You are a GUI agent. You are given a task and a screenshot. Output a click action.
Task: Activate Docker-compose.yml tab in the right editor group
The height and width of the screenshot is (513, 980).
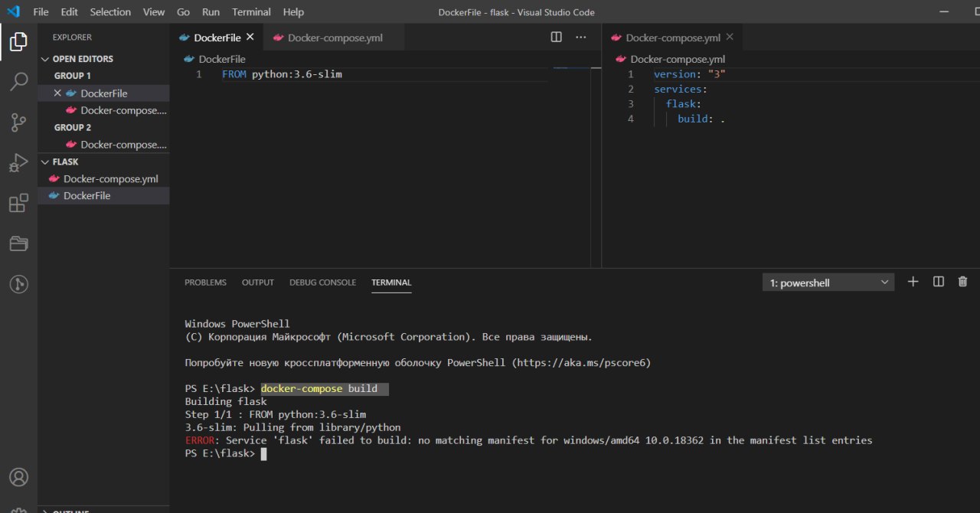click(672, 37)
